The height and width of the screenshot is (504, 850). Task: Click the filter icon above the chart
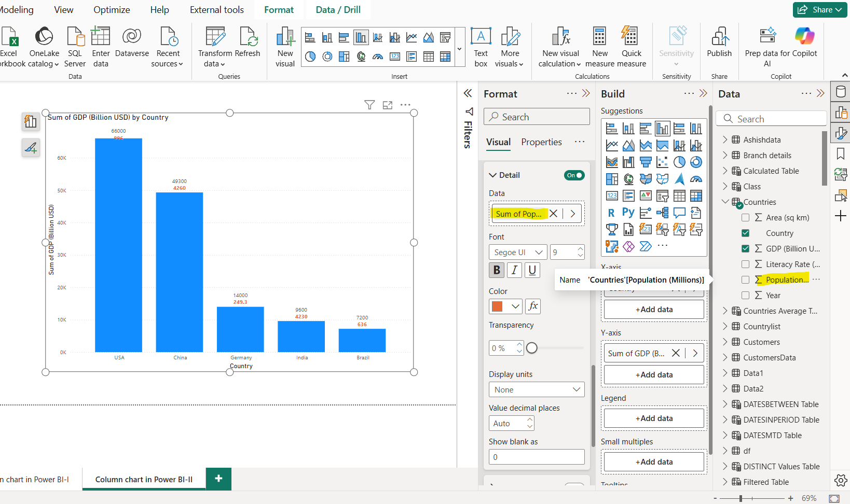coord(369,105)
